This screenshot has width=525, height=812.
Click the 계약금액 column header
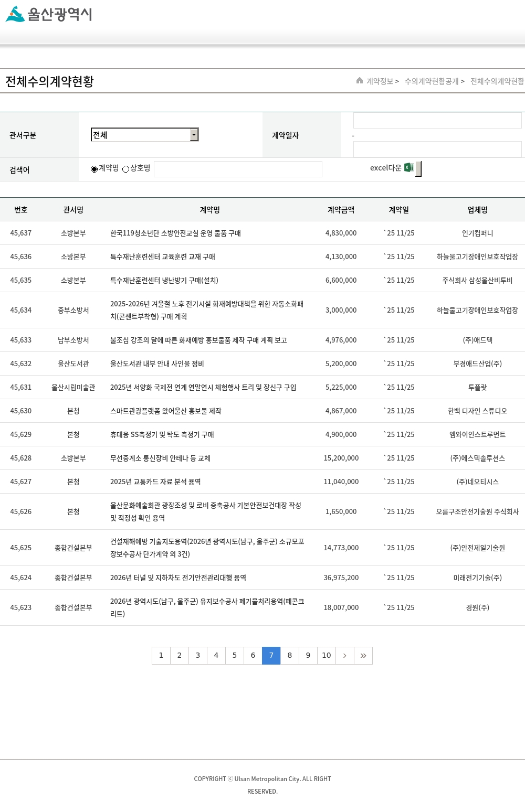tap(341, 210)
